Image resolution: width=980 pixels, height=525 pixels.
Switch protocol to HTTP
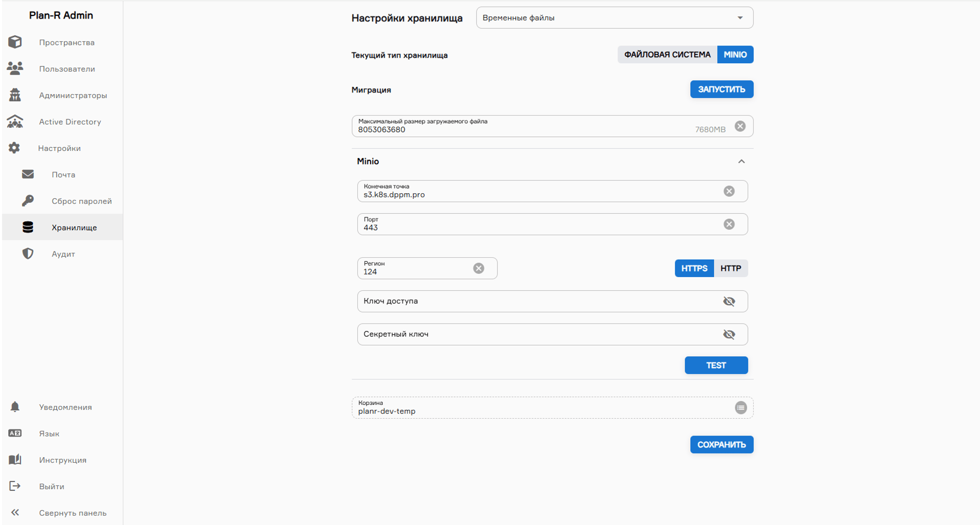[x=731, y=268]
